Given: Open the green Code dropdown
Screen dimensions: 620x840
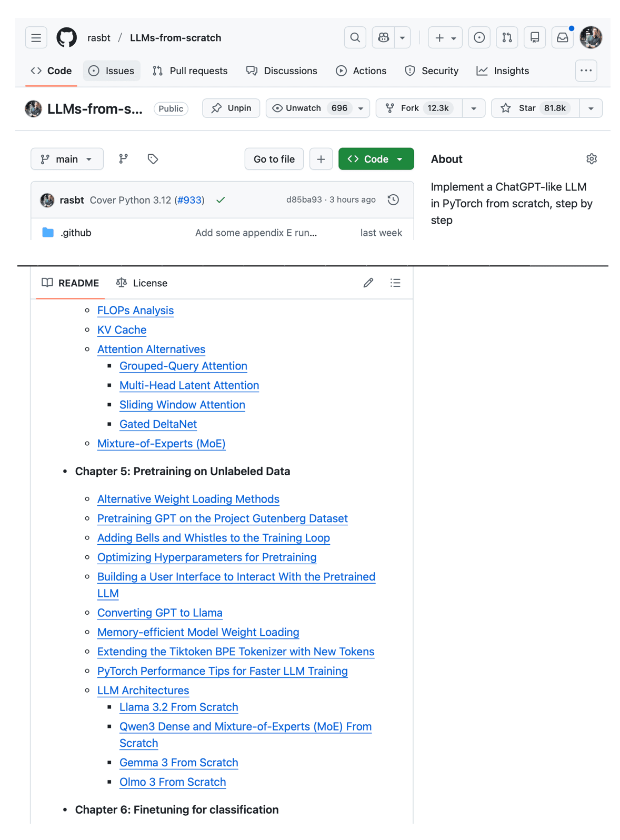Looking at the screenshot, I should tap(376, 159).
